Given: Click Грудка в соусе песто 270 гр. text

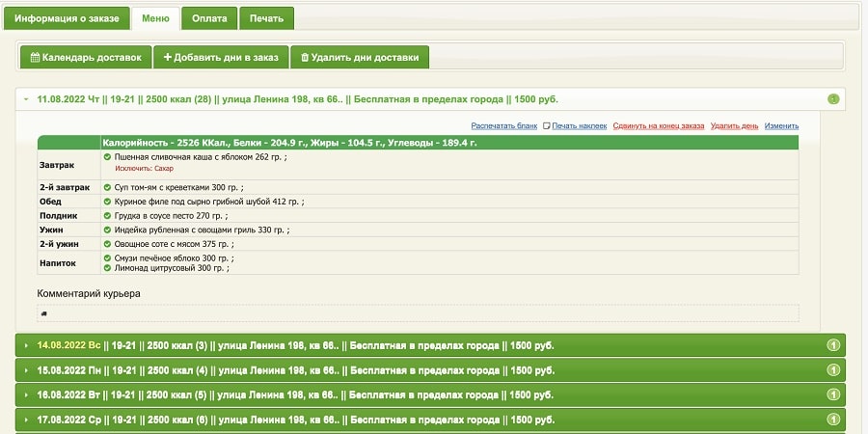Looking at the screenshot, I should pos(171,215).
